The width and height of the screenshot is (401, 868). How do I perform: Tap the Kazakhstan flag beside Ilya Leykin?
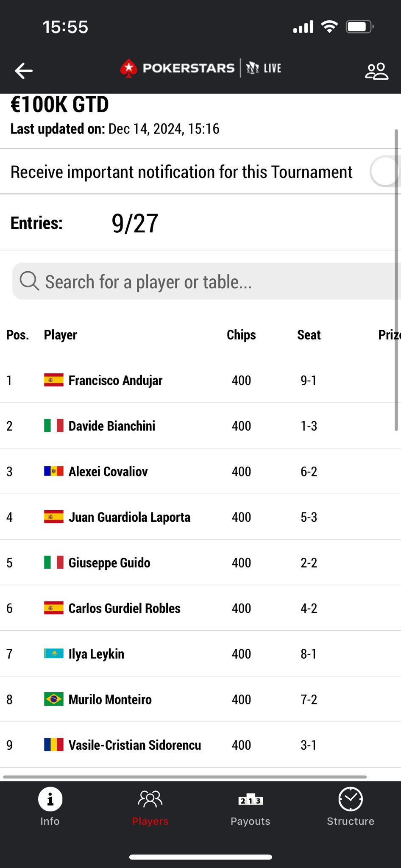54,654
